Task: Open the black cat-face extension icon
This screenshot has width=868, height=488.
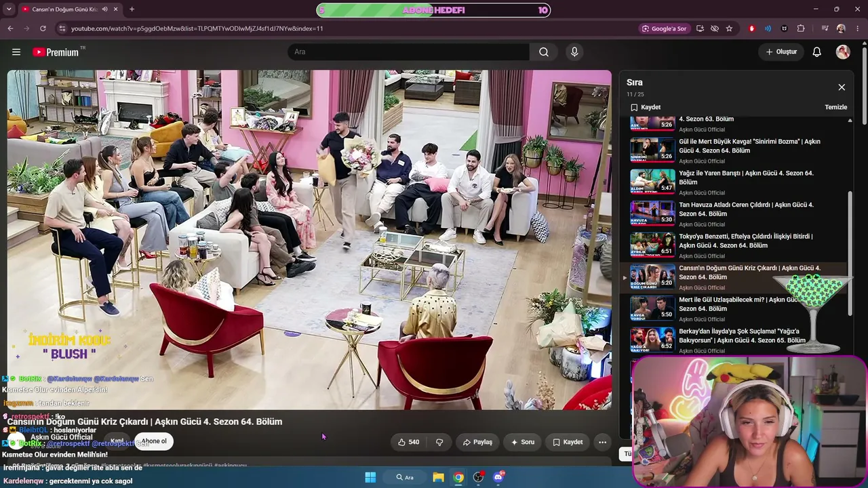Action: pos(785,28)
